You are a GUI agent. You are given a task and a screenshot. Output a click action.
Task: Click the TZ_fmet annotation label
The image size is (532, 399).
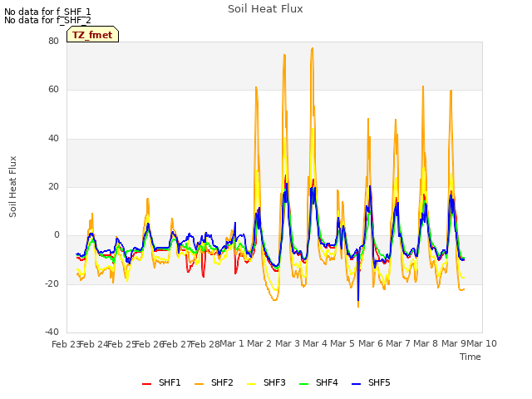coord(92,35)
